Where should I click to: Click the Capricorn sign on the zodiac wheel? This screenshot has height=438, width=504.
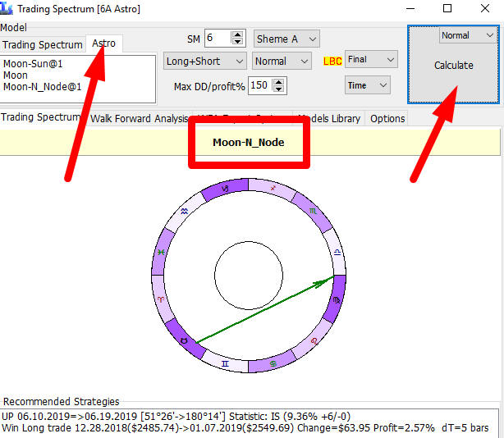(x=225, y=188)
